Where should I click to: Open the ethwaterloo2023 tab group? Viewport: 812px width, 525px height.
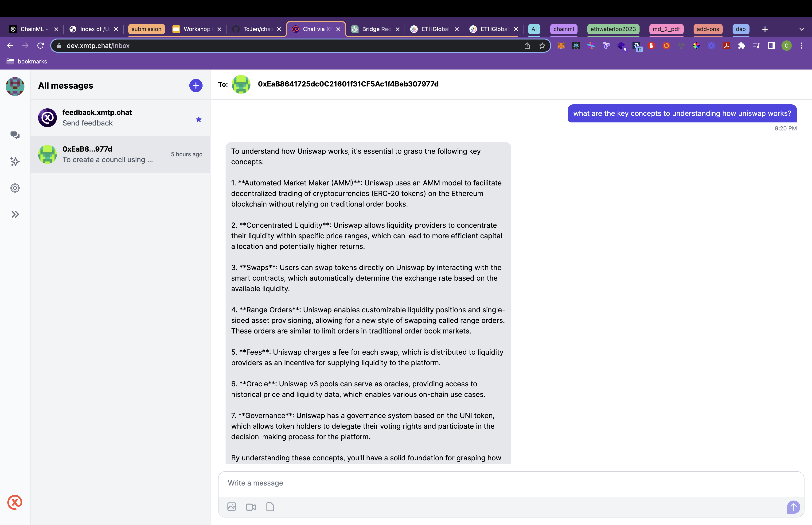click(613, 29)
